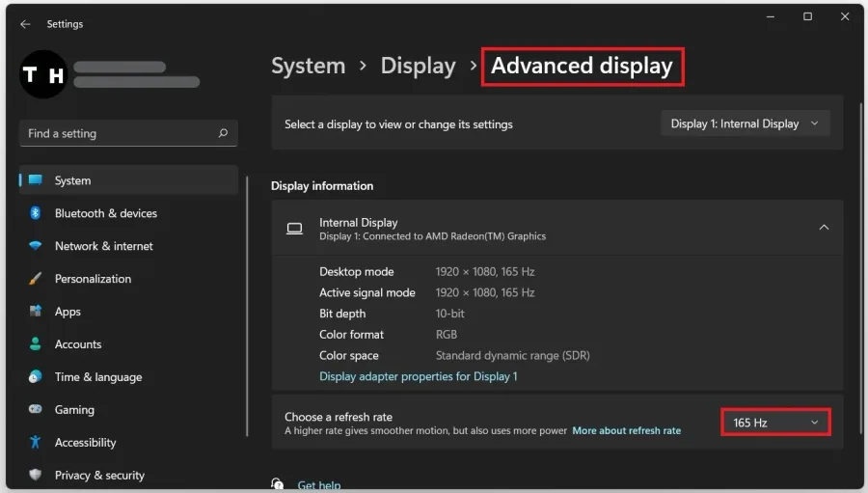This screenshot has width=868, height=493.
Task: Open Network & internet settings
Action: [x=128, y=246]
